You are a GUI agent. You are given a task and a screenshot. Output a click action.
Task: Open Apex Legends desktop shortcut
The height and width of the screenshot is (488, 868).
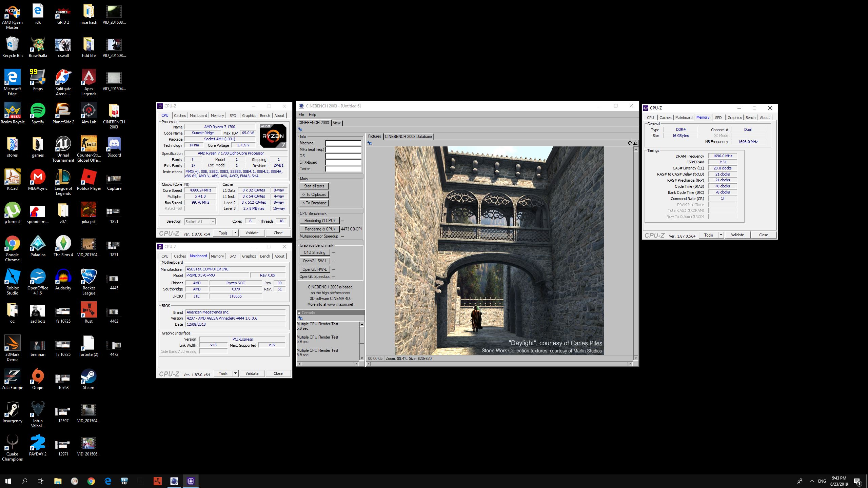click(x=88, y=83)
